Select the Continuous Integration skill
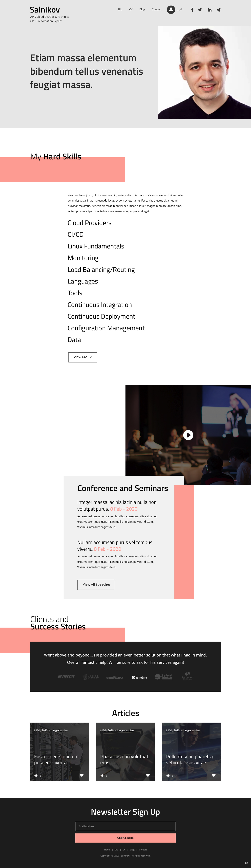The width and height of the screenshot is (251, 868). point(100,305)
